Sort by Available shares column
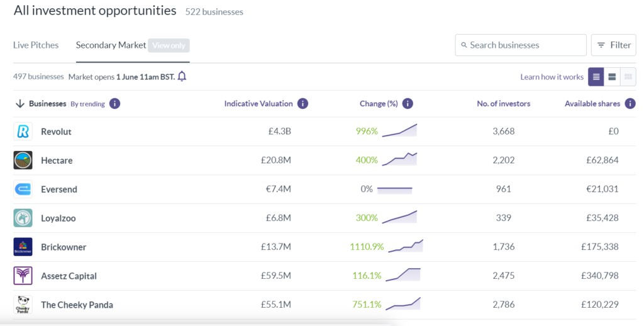Screen dimensions: 644x326 pyautogui.click(x=592, y=104)
